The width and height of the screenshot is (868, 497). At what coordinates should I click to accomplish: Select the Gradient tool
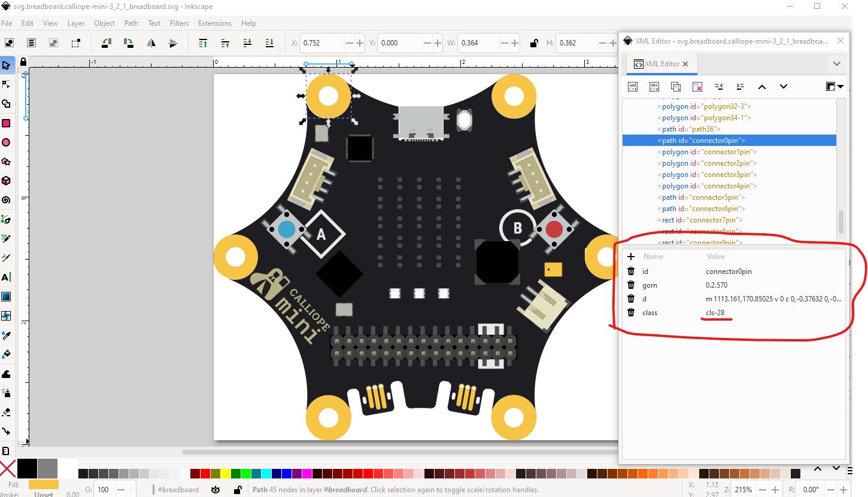coord(6,297)
